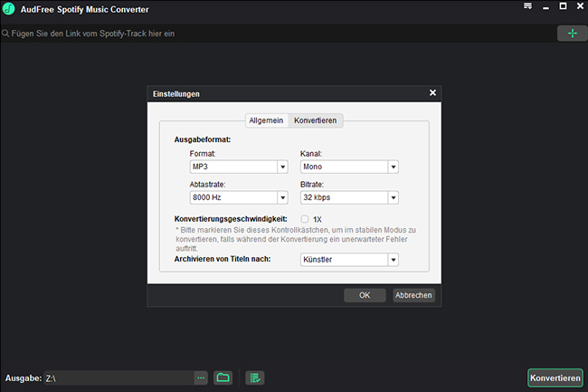The image size is (588, 392).
Task: Click the Einstellungen dialog title
Action: tap(175, 94)
